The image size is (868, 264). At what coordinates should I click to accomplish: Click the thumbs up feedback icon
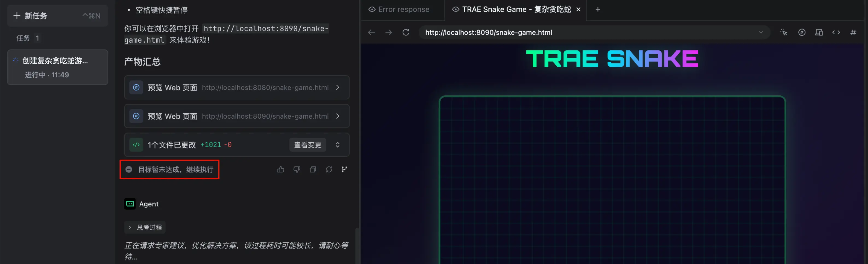click(x=281, y=169)
